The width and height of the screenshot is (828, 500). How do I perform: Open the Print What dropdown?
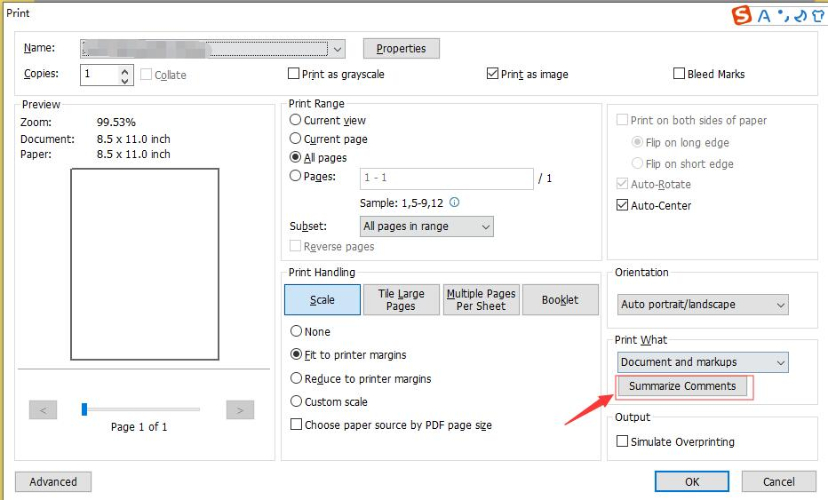point(703,362)
